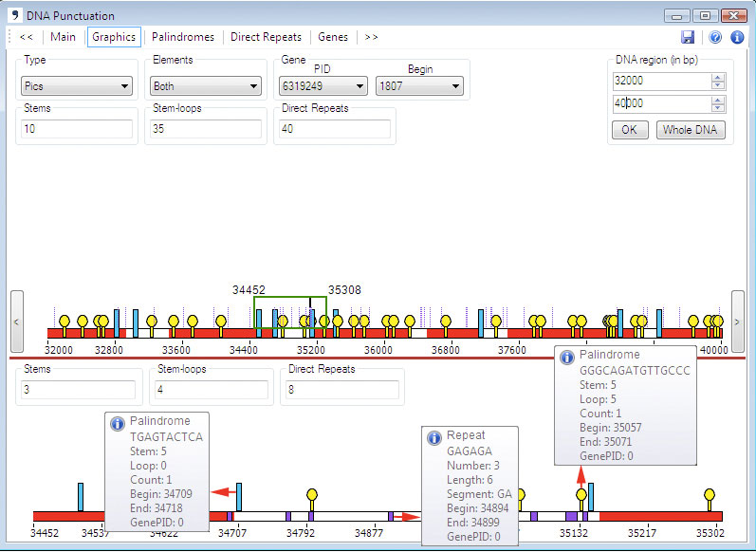
Task: Click the upper Stems field with 10
Action: point(77,129)
